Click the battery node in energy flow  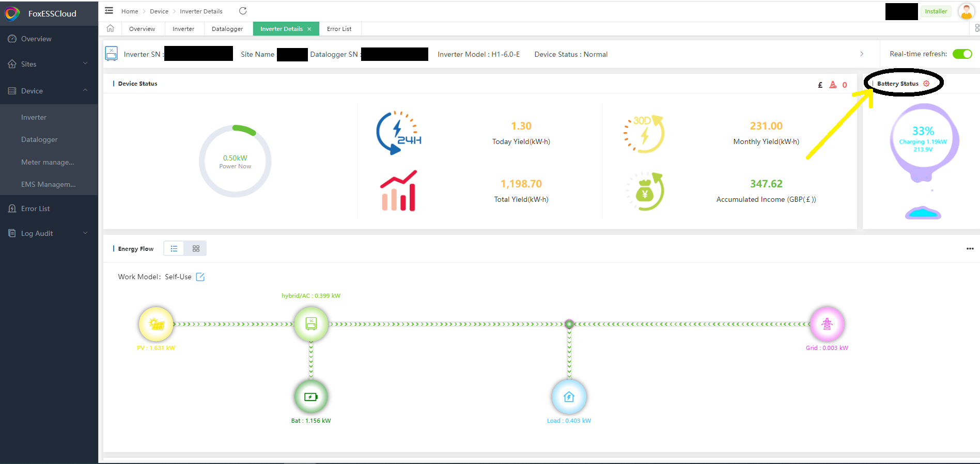311,397
